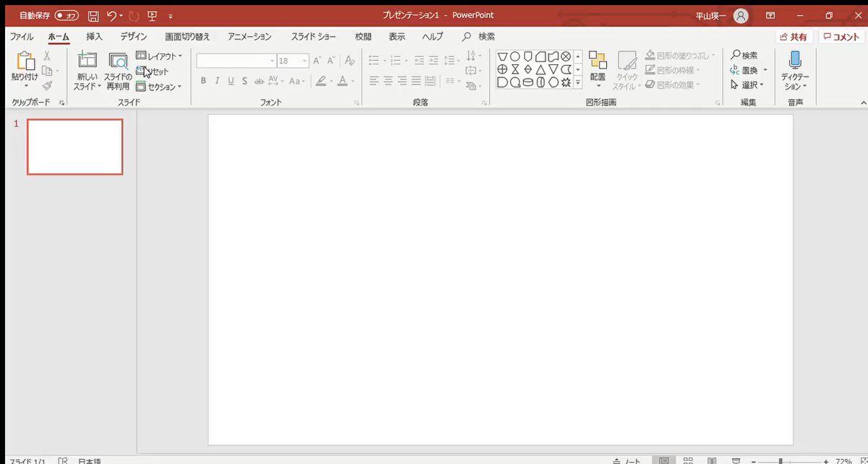Start slideshow from status bar icon
The width and height of the screenshot is (868, 464).
tap(736, 460)
